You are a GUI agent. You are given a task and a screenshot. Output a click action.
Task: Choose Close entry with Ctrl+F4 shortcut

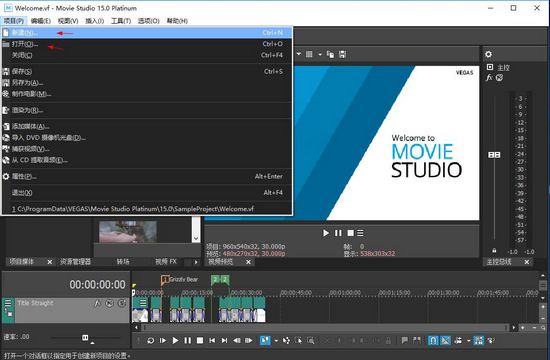click(x=147, y=55)
